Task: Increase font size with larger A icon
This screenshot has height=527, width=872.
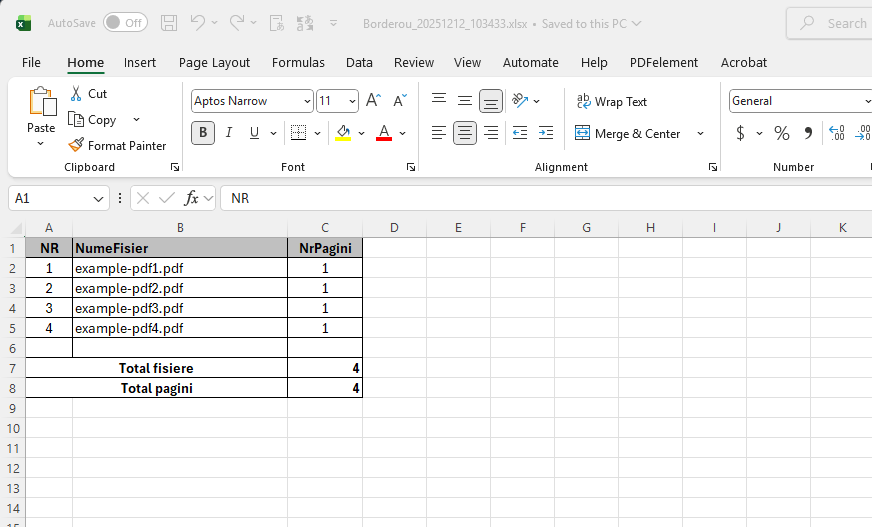Action: click(x=374, y=101)
